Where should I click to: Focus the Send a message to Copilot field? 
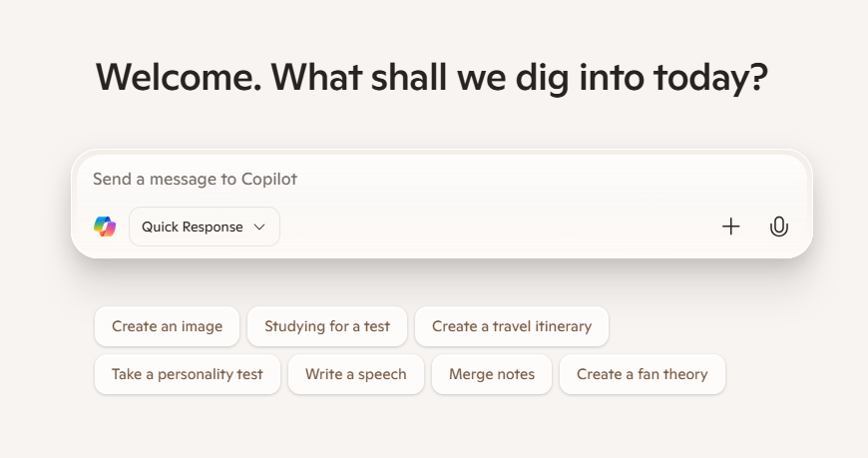[441, 179]
